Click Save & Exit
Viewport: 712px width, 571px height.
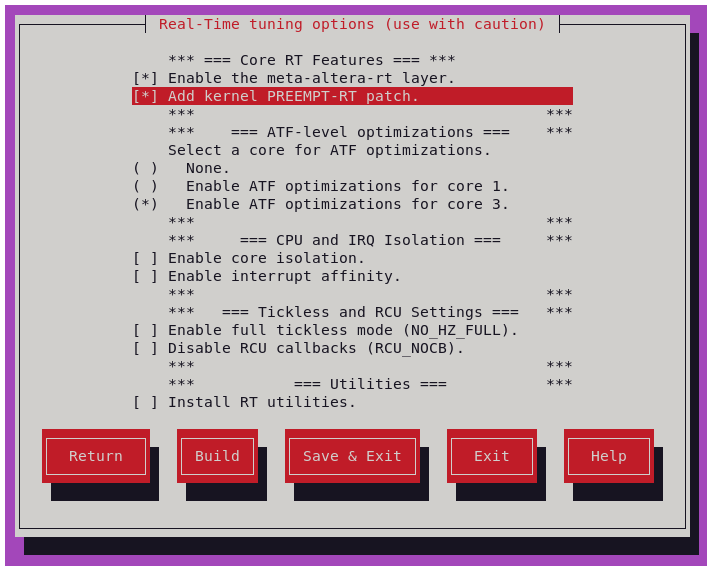click(352, 456)
